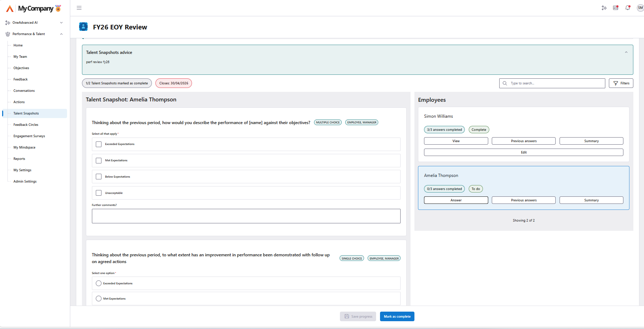The height and width of the screenshot is (329, 644).
Task: Open Feedback Circles in the sidebar
Action: [26, 125]
